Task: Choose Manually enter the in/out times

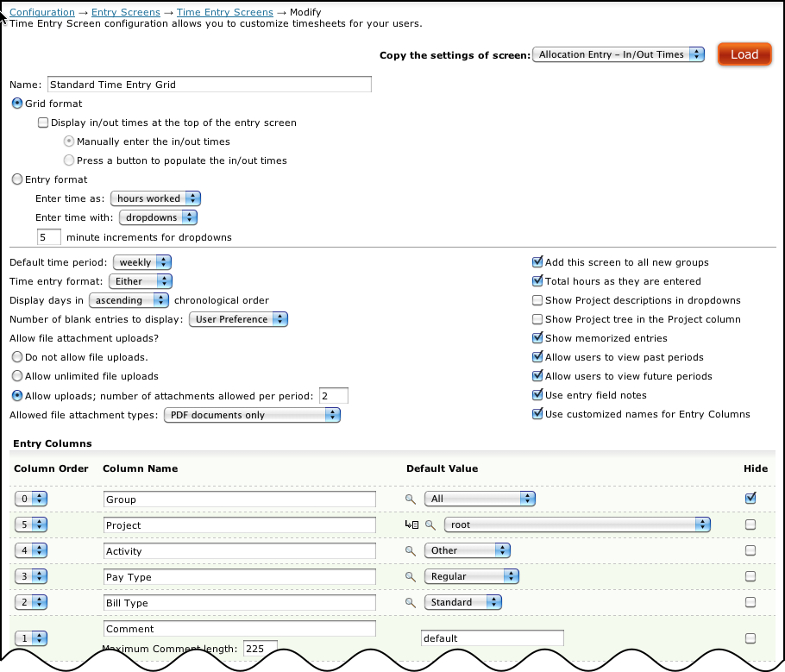Action: tap(69, 141)
